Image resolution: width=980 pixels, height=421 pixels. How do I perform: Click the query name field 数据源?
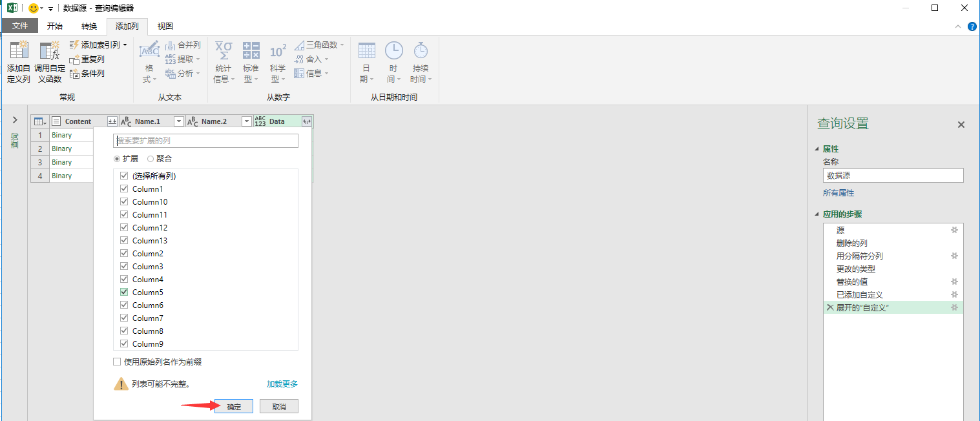click(x=893, y=175)
